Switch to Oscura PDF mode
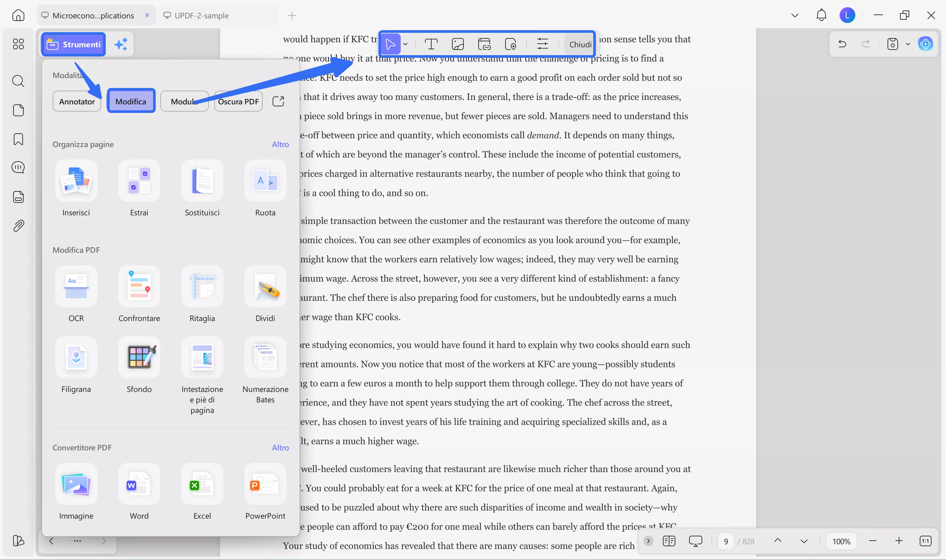 tap(238, 101)
